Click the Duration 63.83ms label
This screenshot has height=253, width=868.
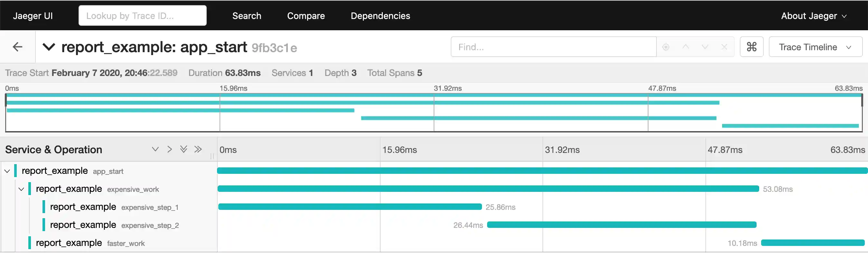224,73
